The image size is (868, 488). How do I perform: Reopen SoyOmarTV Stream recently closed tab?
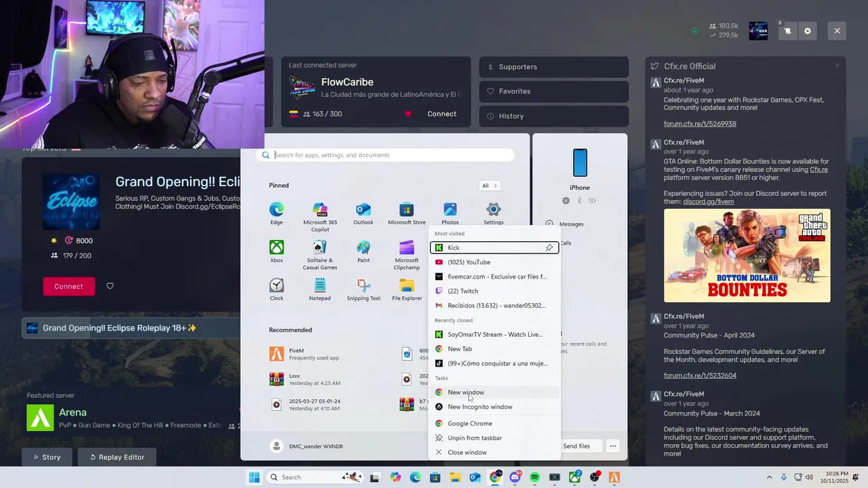coord(494,334)
